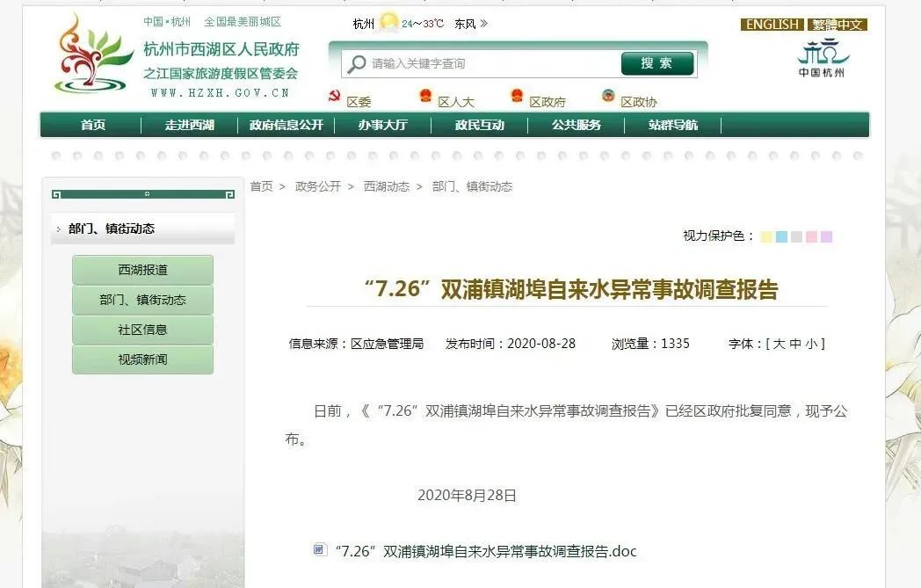Click the 中国杭州 logo at top right
Viewport: 921px width, 588px height.
click(x=823, y=59)
